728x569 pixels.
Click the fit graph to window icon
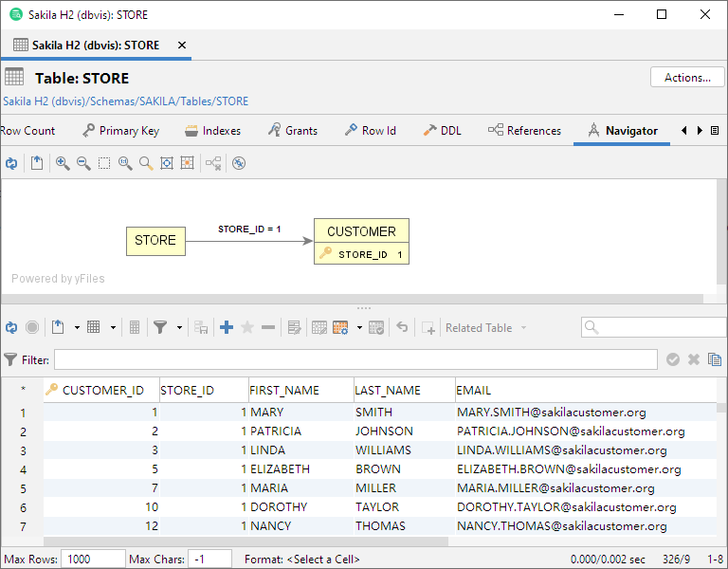tap(167, 163)
